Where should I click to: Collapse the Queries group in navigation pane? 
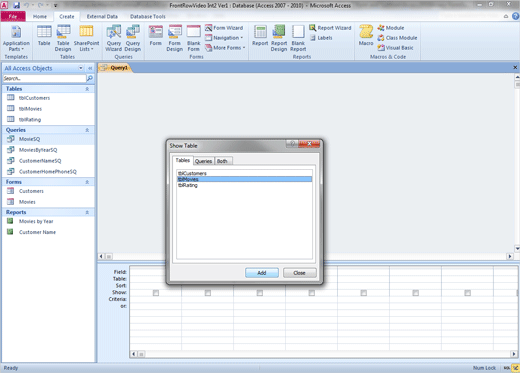(x=87, y=130)
